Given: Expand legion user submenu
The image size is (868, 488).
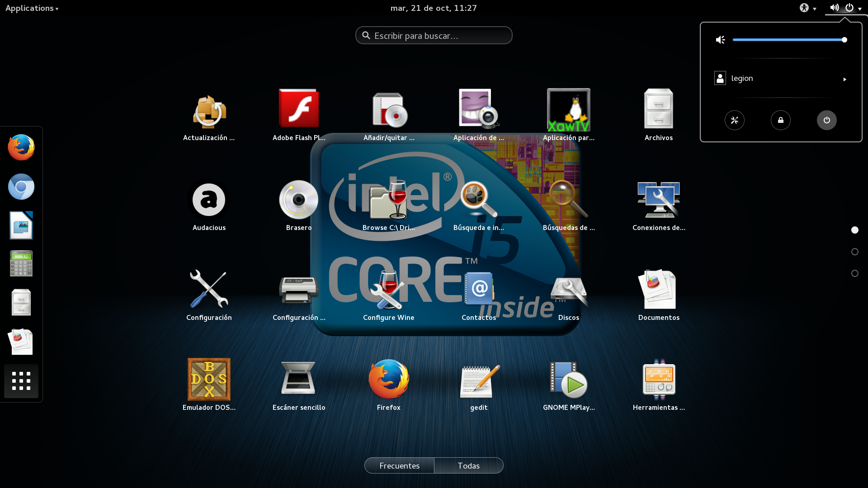Looking at the screenshot, I should [x=781, y=78].
